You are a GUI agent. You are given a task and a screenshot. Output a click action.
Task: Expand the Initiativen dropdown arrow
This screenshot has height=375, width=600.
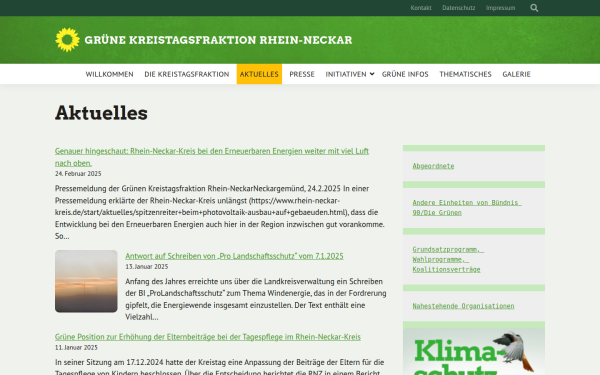click(372, 74)
